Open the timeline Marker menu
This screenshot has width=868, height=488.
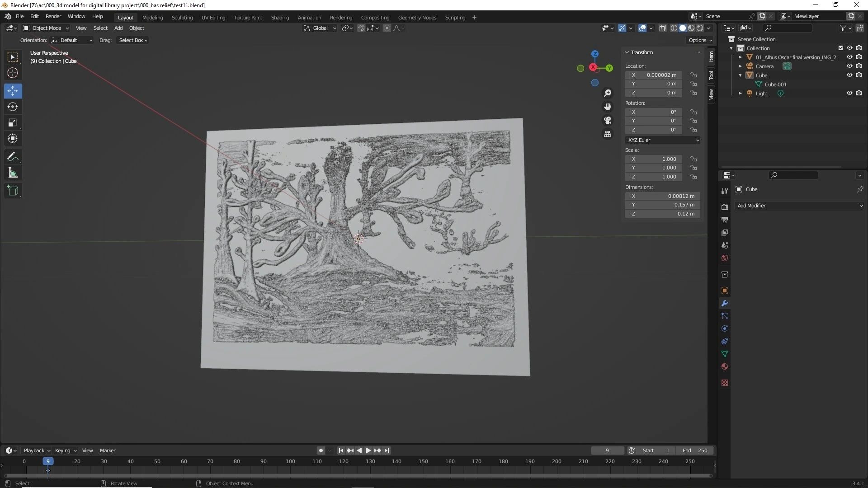pos(108,450)
